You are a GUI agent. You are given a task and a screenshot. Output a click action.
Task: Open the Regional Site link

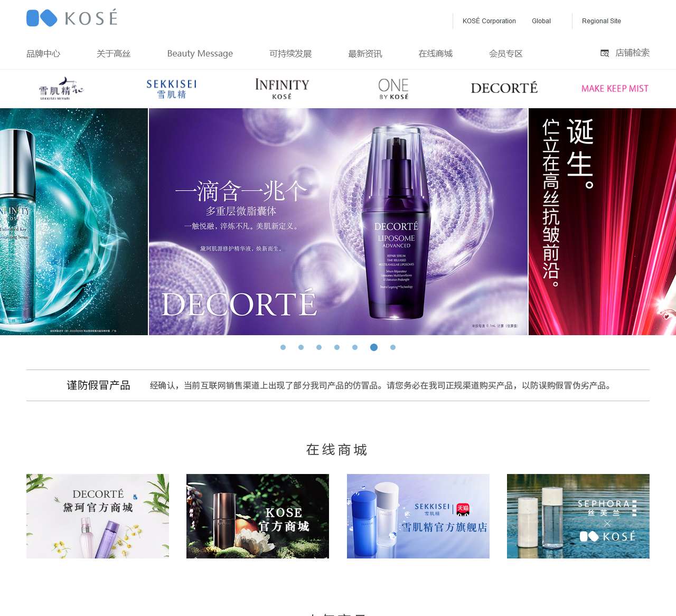(602, 21)
